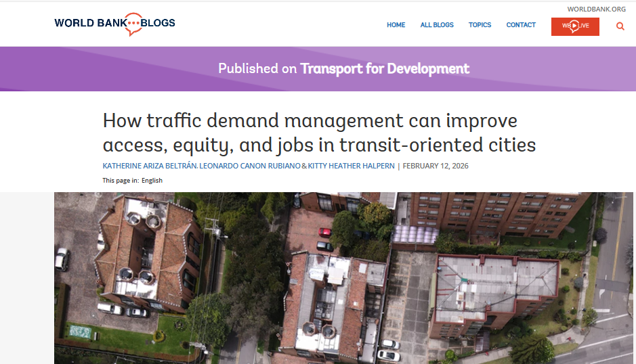Select the English language option
The height and width of the screenshot is (364, 636).
152,181
